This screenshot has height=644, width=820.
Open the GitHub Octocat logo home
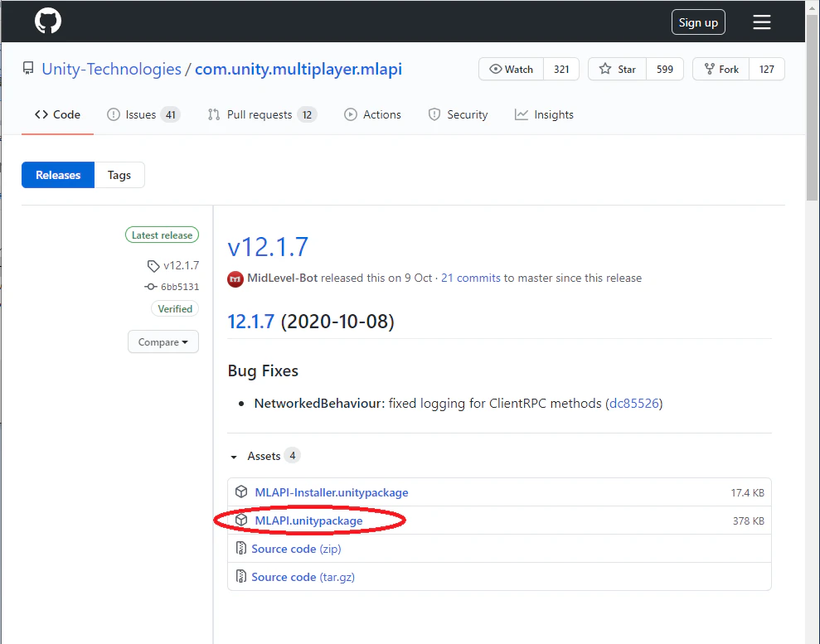click(x=48, y=22)
